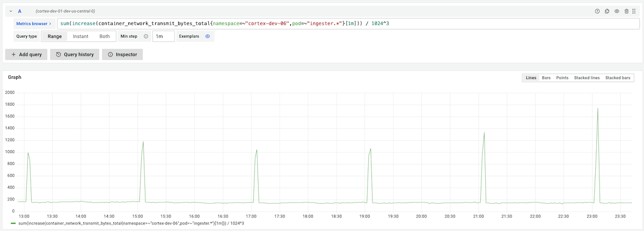The width and height of the screenshot is (644, 231).
Task: Open query help for query A
Action: click(x=597, y=11)
